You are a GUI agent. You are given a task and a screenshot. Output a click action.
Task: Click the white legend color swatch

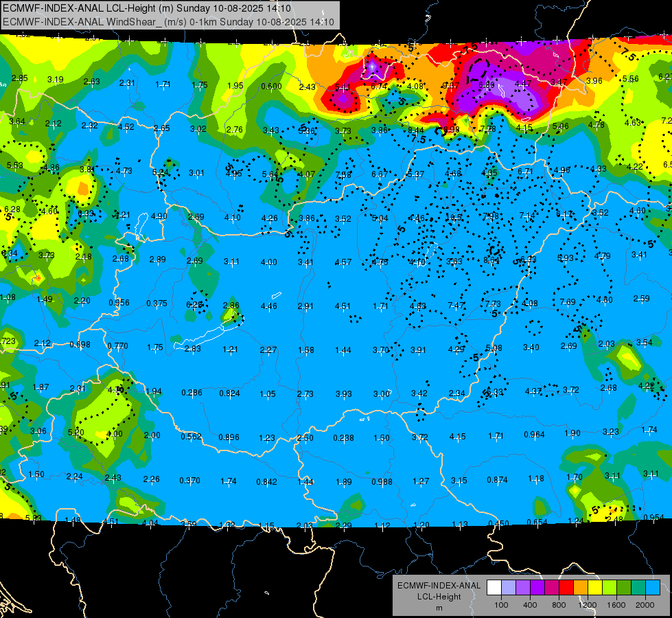pyautogui.click(x=494, y=588)
